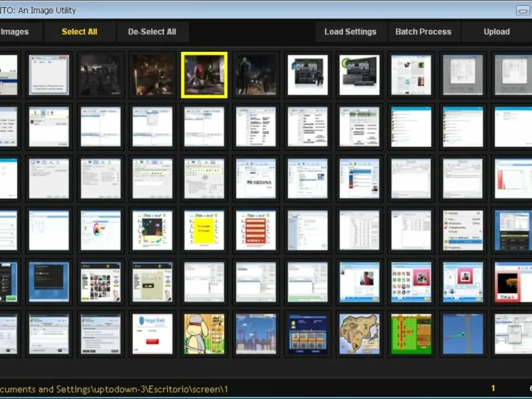Select the list thumbnail with blue highlighted row
532x399 pixels.
pos(359,178)
